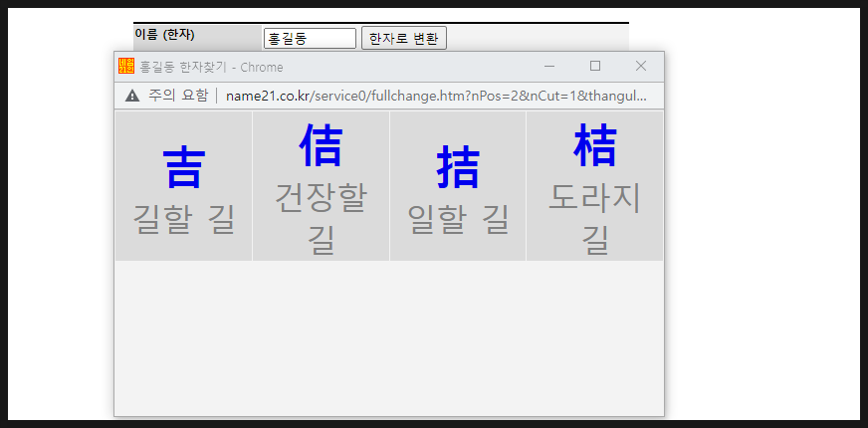
Task: Select the hanja 桔 (도라지 길)
Action: coord(595,145)
